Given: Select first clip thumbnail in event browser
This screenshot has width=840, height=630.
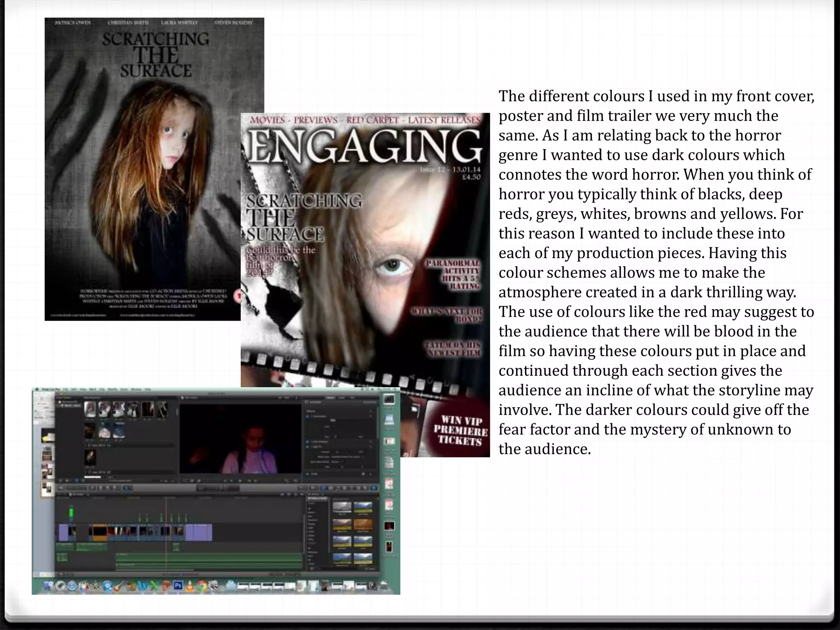Looking at the screenshot, I should tap(90, 409).
